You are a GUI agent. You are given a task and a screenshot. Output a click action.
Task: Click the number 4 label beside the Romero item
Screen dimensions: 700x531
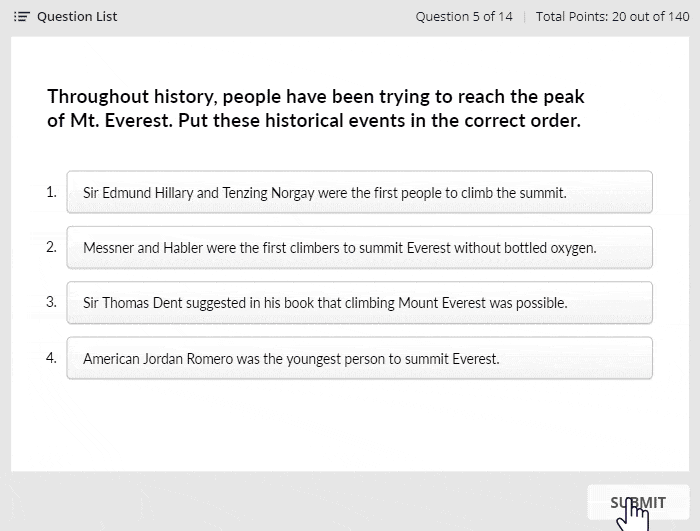tap(51, 358)
